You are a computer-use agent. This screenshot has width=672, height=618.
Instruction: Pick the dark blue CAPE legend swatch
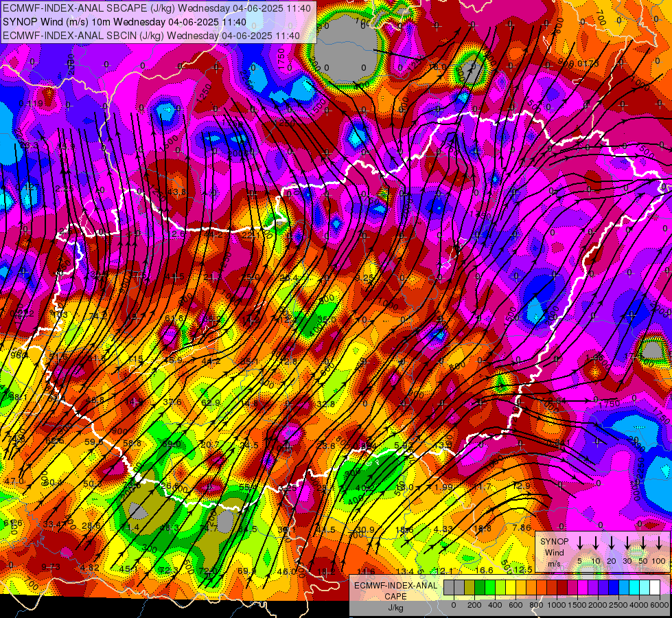pos(614,588)
